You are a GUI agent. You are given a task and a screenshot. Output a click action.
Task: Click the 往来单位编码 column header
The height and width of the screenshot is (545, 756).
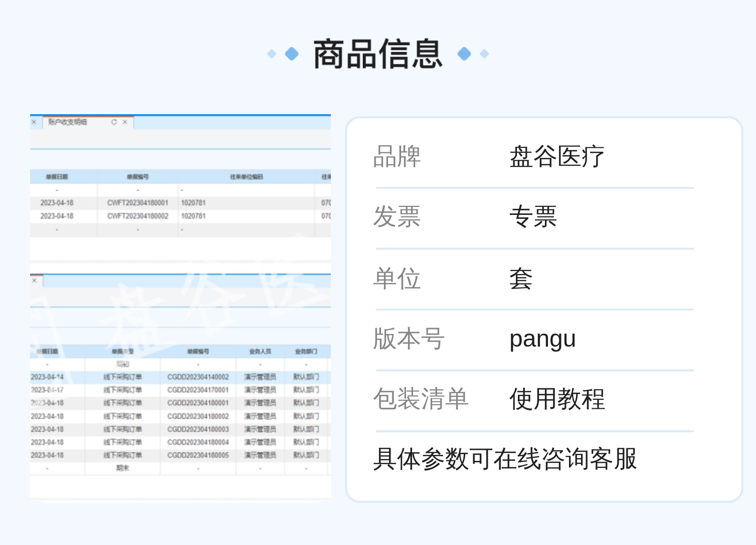click(x=246, y=177)
